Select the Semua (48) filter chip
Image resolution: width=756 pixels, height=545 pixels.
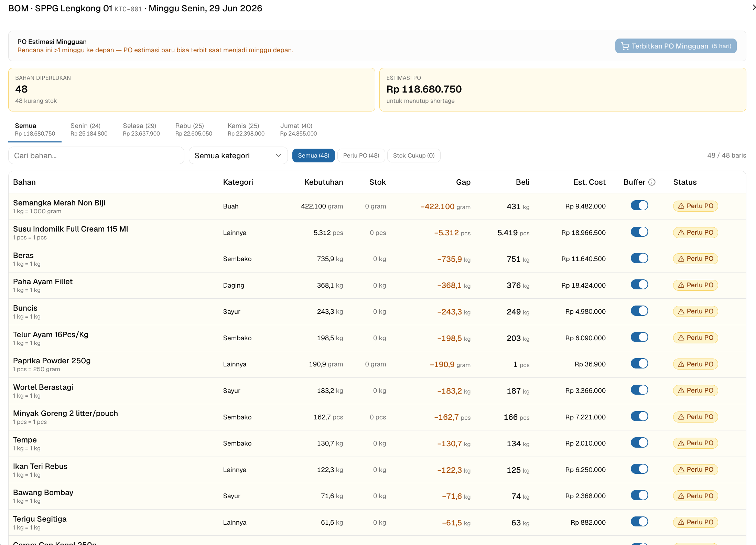click(313, 156)
